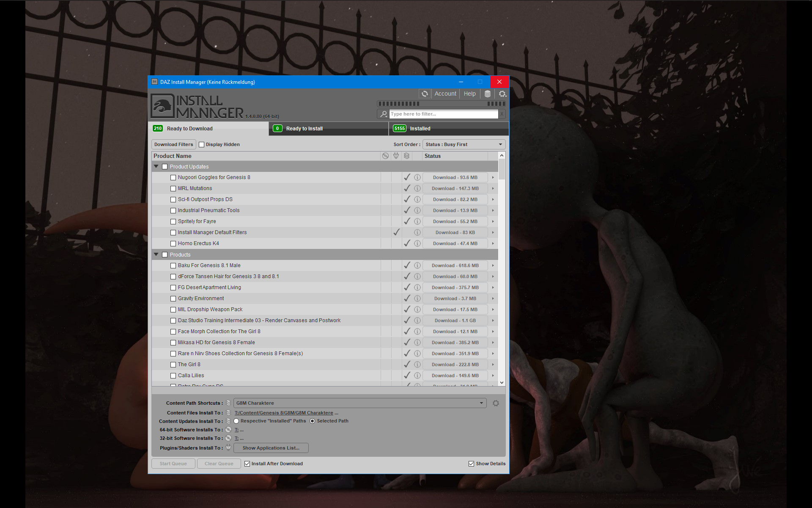812x508 pixels.
Task: Open the Sort Order dropdown
Action: click(x=464, y=145)
